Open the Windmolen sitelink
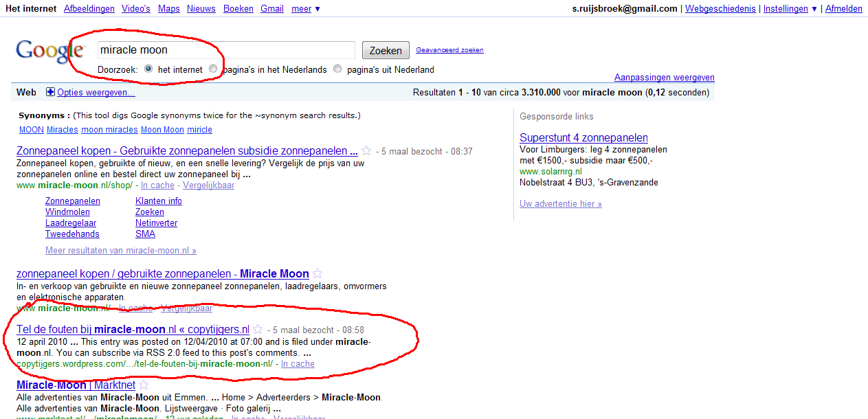Screen dimensions: 868x419 click(x=68, y=212)
